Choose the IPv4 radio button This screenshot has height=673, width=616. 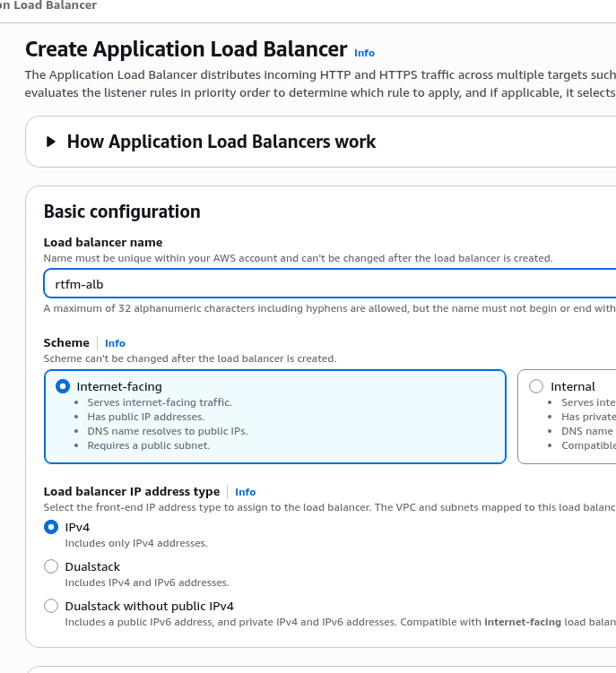(x=51, y=528)
